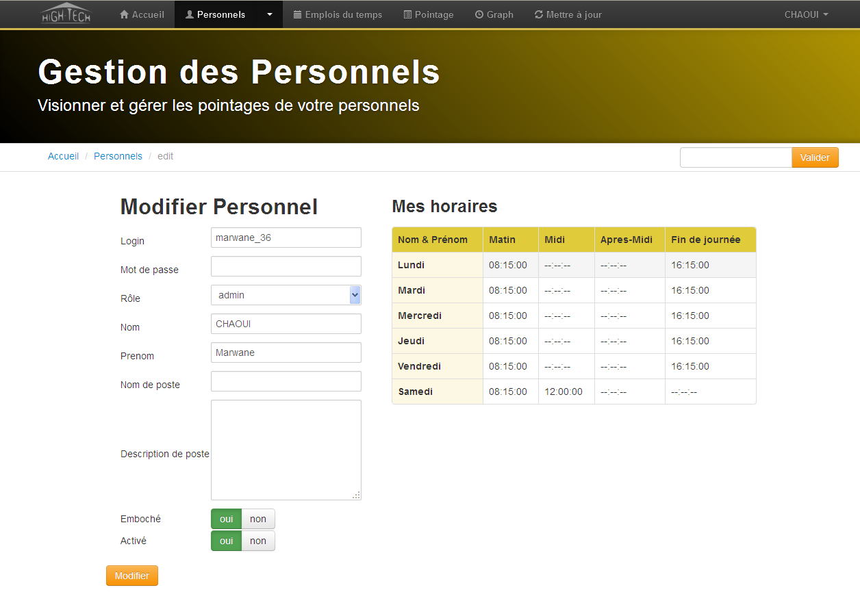
Task: Select oui for Activé
Action: tap(227, 541)
